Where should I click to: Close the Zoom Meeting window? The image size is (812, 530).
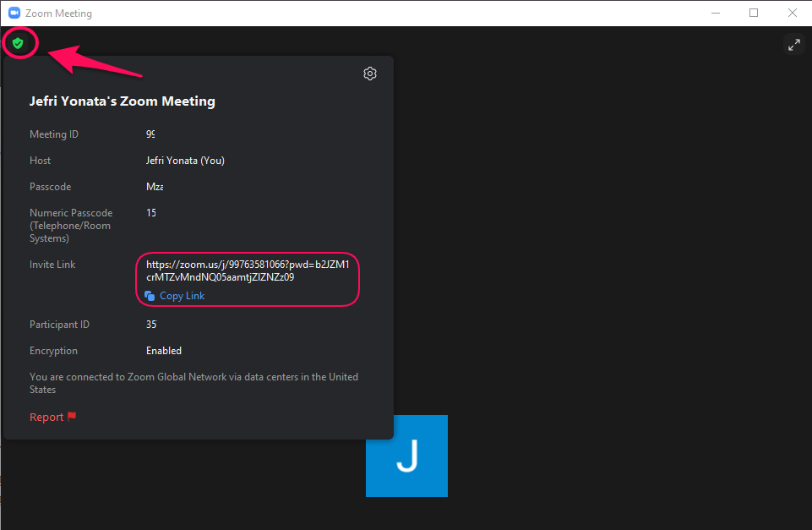[x=793, y=13]
